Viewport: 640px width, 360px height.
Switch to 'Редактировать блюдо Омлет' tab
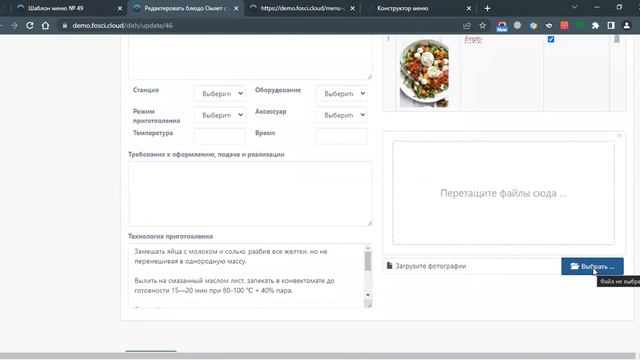pyautogui.click(x=186, y=8)
